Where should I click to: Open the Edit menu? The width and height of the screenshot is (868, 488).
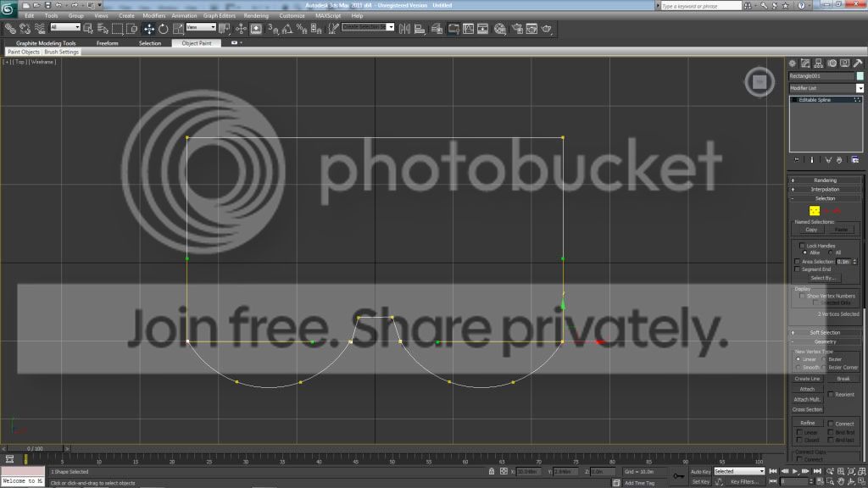30,15
